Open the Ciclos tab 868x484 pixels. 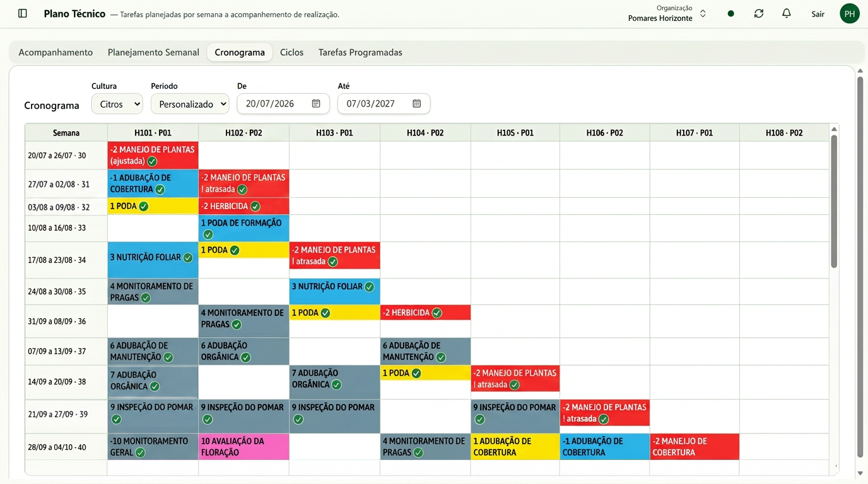coord(291,52)
